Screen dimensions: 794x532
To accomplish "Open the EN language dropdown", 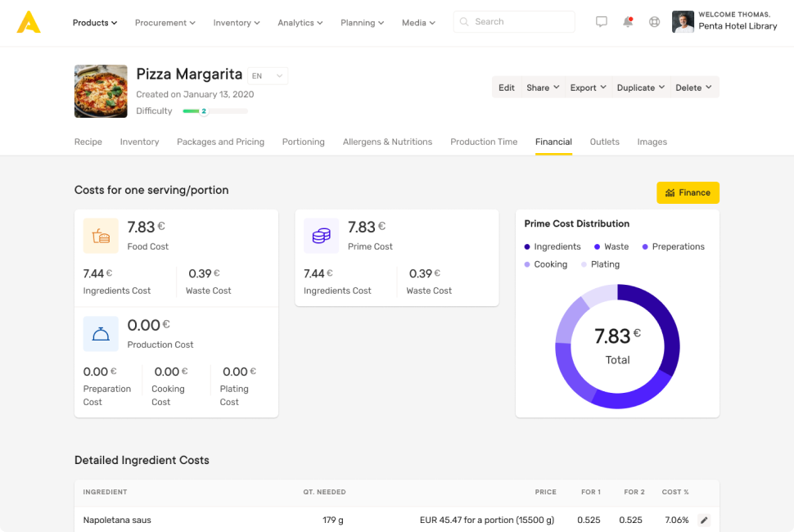I will [x=268, y=76].
